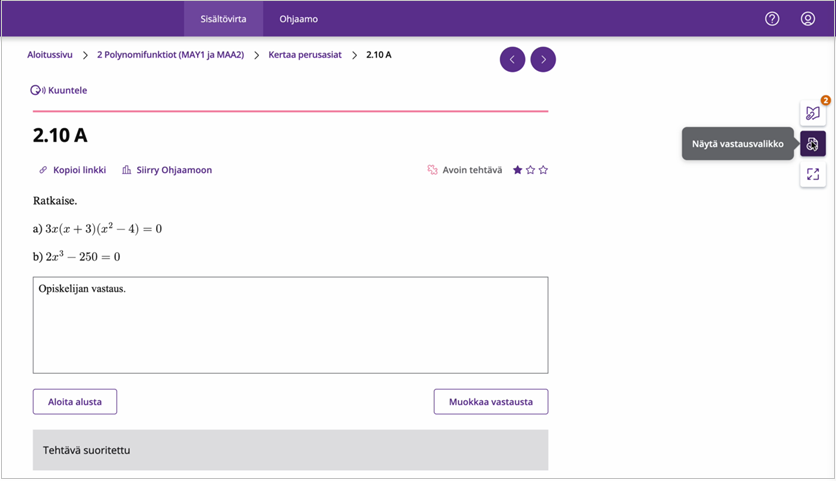This screenshot has width=836, height=481.
Task: Go to previous exercise with left arrow
Action: pos(512,60)
